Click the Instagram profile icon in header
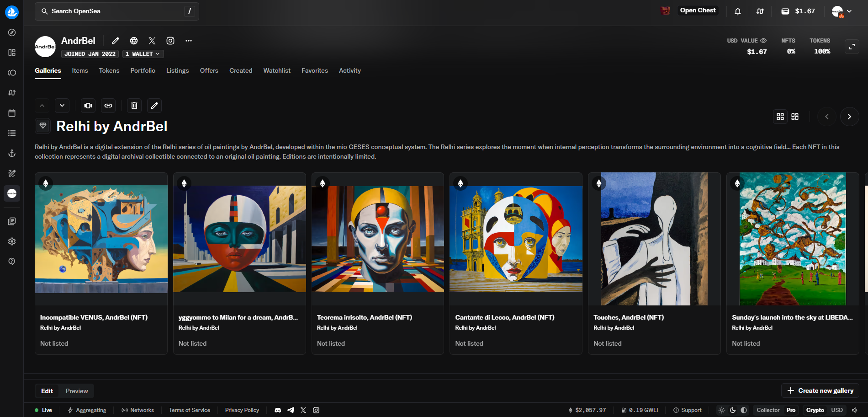The image size is (868, 417). pos(170,41)
